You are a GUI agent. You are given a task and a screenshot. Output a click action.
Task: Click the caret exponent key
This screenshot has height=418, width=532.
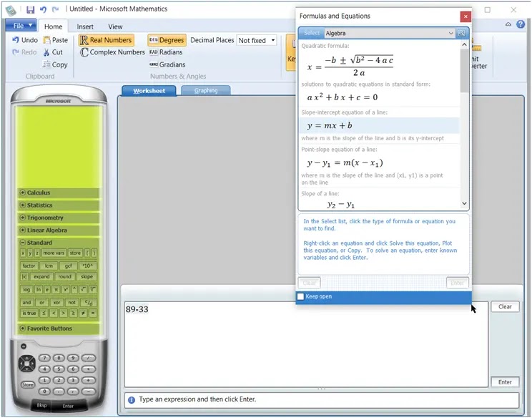coord(74,290)
